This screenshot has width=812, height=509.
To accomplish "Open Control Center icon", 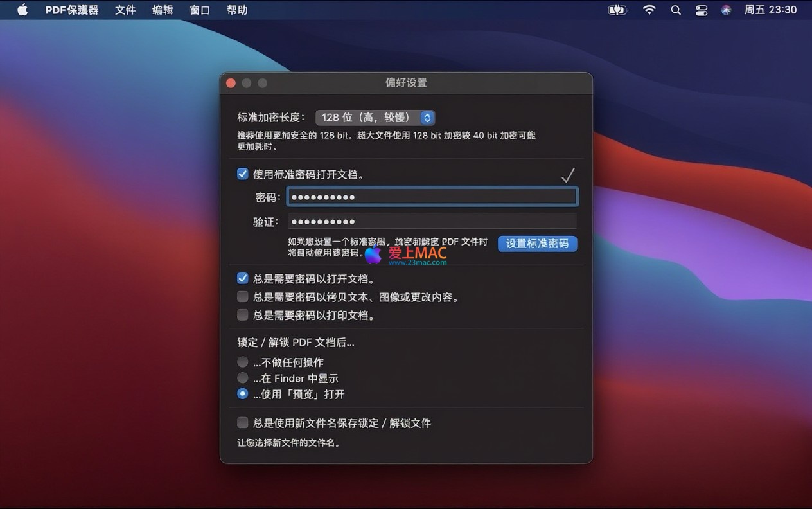I will click(702, 10).
